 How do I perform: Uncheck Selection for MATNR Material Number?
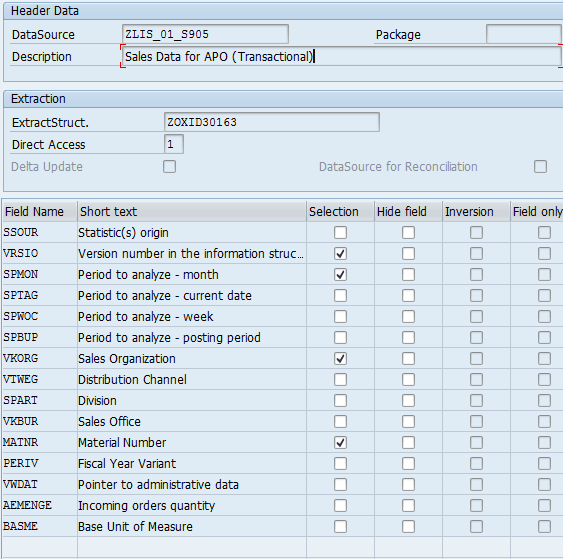[x=340, y=443]
